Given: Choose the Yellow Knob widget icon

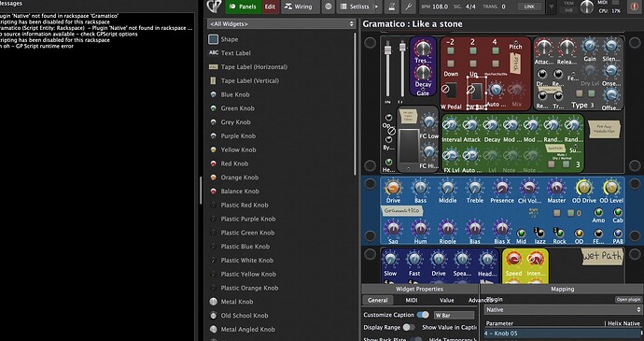Looking at the screenshot, I should pos(213,149).
